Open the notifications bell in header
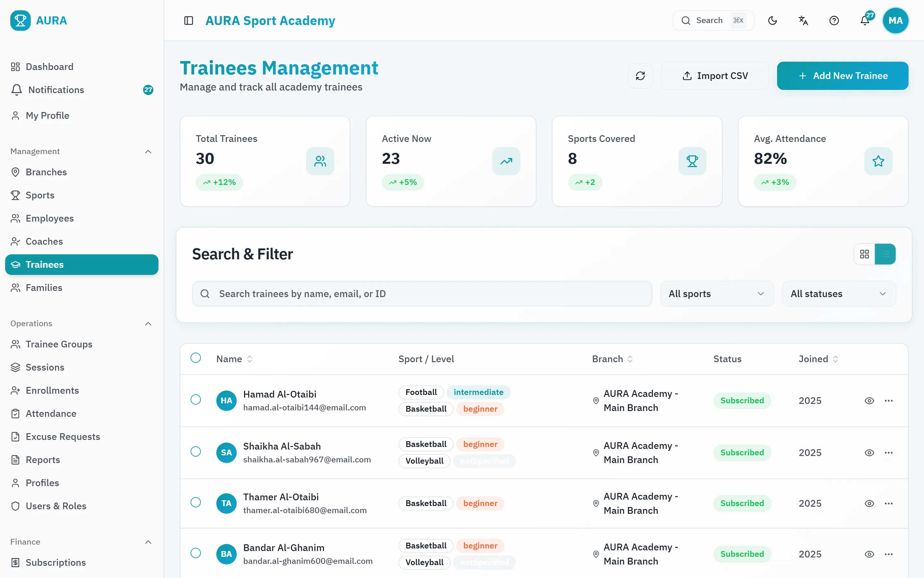Viewport: 924px width, 578px height. [x=865, y=21]
